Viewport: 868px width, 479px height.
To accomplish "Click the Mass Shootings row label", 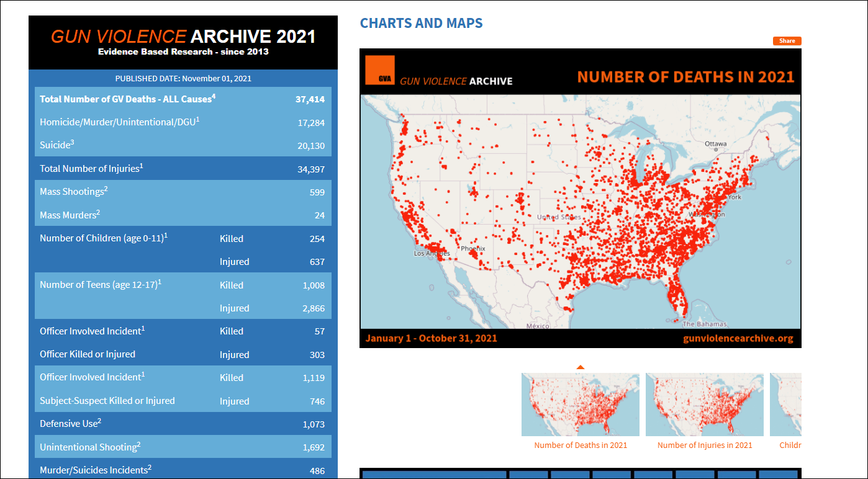I will click(x=73, y=192).
